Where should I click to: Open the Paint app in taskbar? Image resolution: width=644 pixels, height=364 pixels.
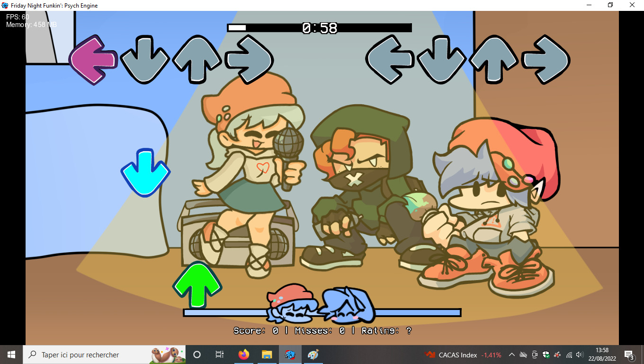[313, 355]
